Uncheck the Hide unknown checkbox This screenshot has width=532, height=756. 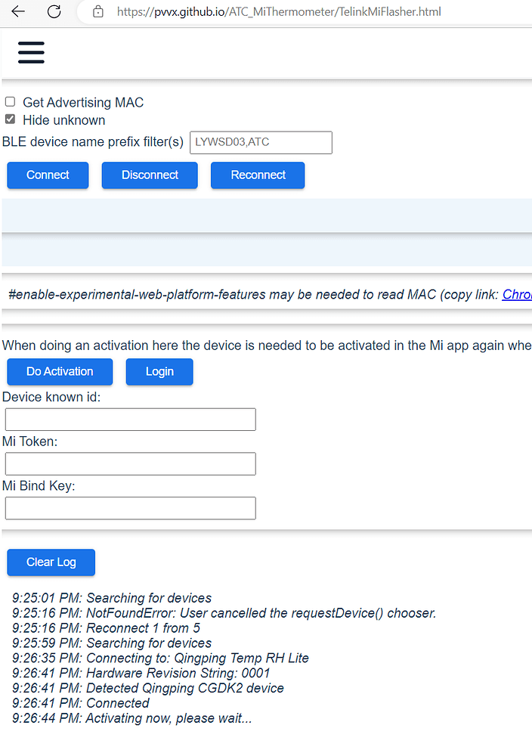pos(11,119)
